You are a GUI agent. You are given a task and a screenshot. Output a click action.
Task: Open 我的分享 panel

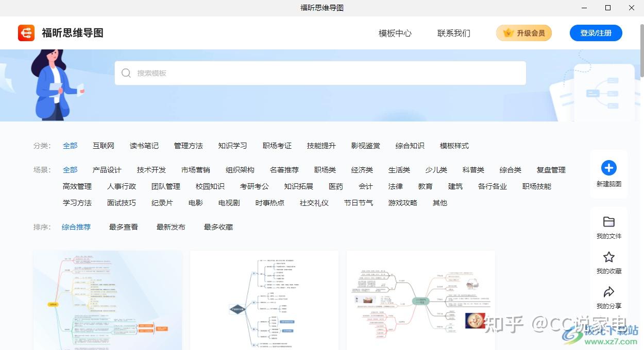pos(609,295)
